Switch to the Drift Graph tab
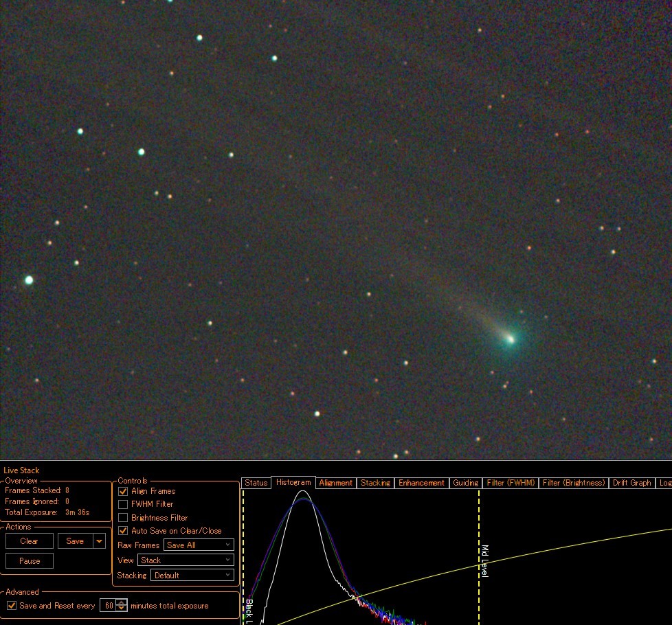672x625 pixels. pos(631,483)
